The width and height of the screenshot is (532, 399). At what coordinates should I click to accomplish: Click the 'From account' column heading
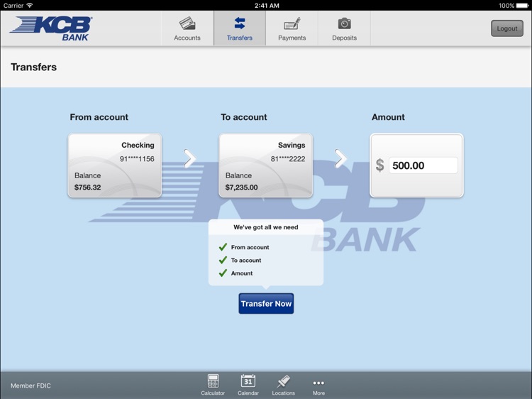click(99, 117)
